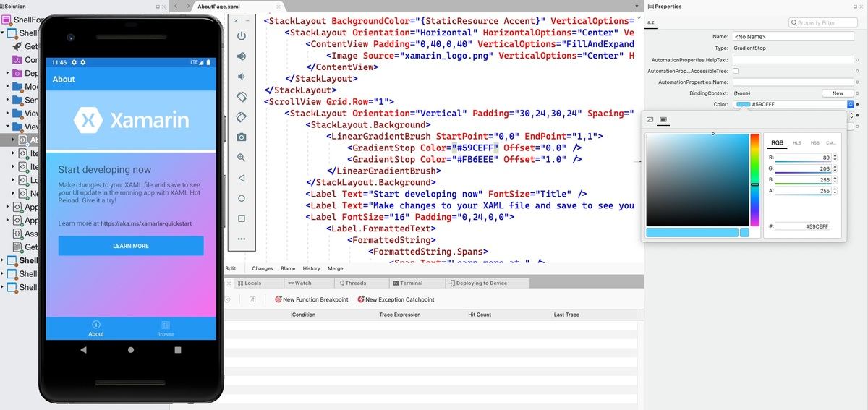Switch to the Blame editor tab
The height and width of the screenshot is (410, 868).
point(288,268)
